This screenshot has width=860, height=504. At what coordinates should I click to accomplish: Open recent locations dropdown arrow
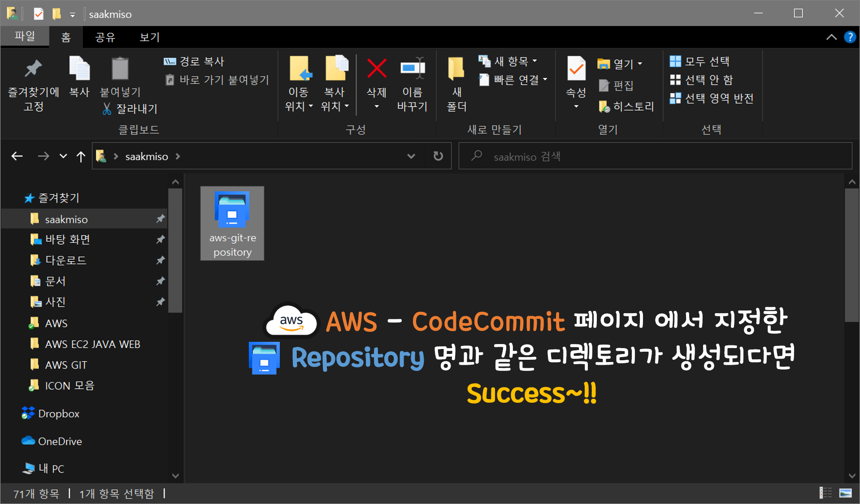pyautogui.click(x=63, y=156)
